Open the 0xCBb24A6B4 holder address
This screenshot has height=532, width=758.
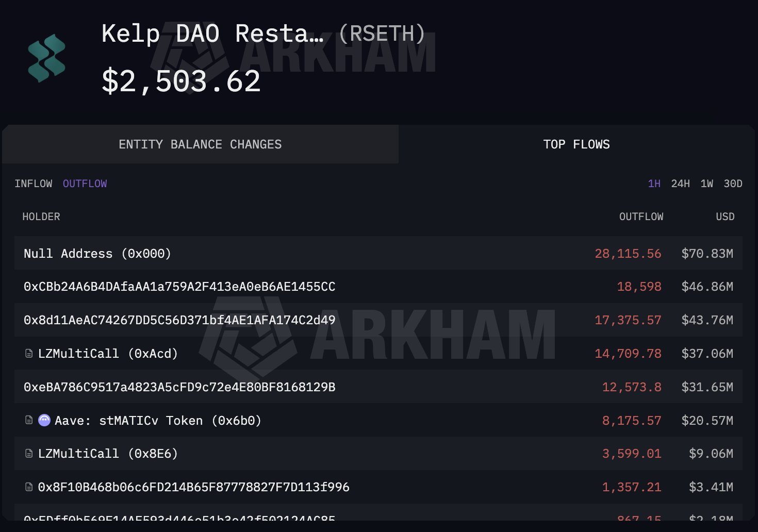point(179,287)
